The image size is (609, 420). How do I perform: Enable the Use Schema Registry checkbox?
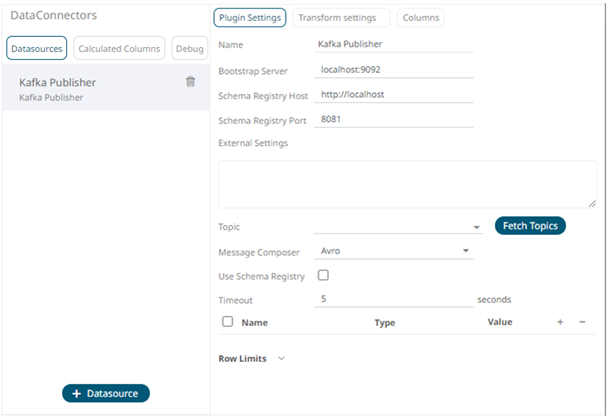click(x=323, y=275)
